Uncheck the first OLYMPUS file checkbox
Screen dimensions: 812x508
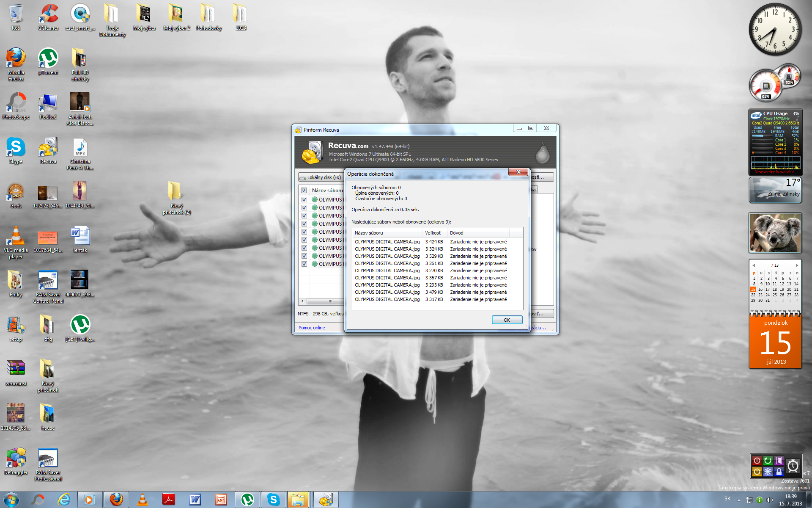304,199
